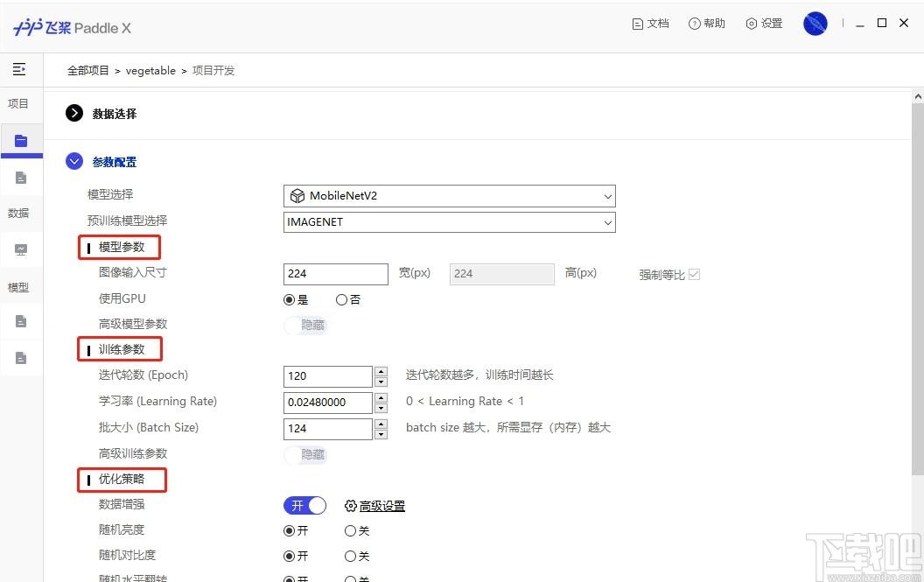Screen dimensions: 924x582
Task: Expand the 数据选择 section arrow
Action: pos(74,113)
